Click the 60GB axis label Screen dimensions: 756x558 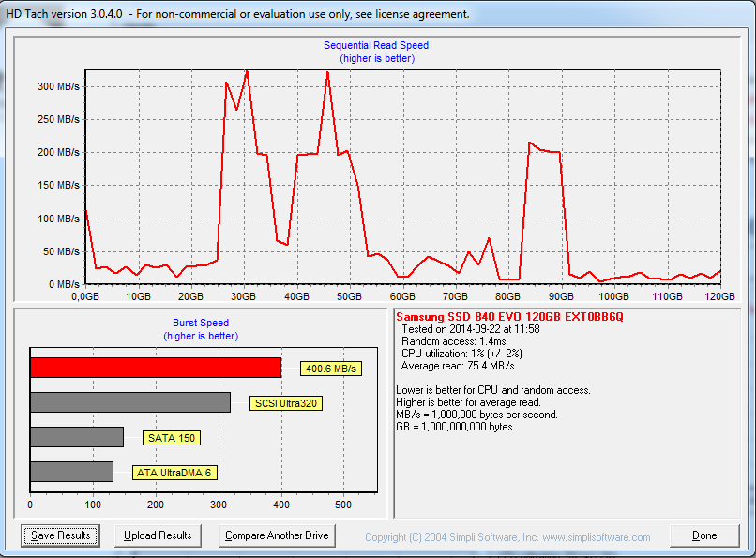[x=402, y=296]
